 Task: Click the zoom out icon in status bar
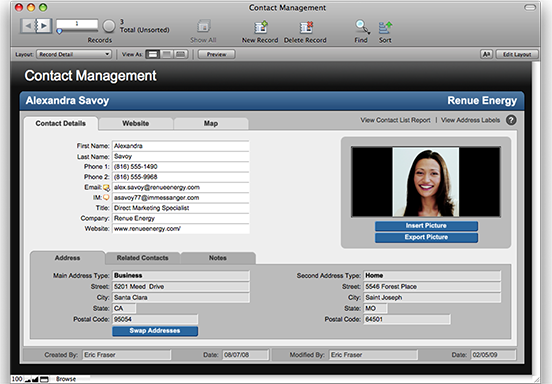27,379
